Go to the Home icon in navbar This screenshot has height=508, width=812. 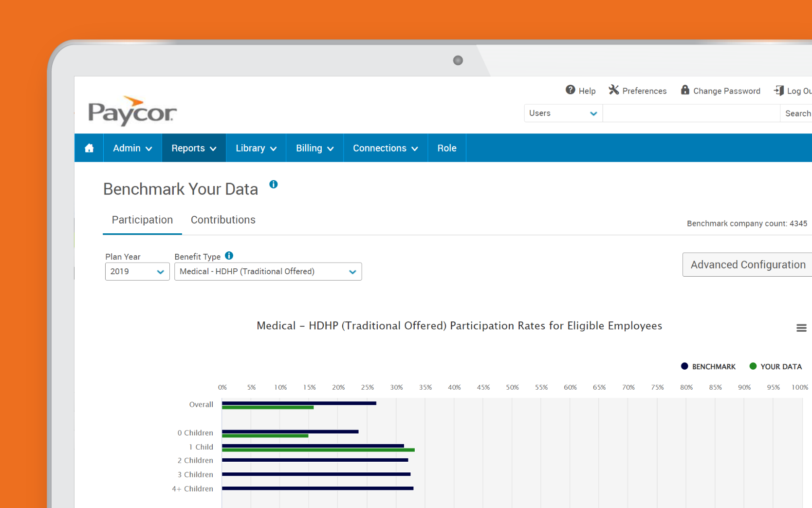89,148
